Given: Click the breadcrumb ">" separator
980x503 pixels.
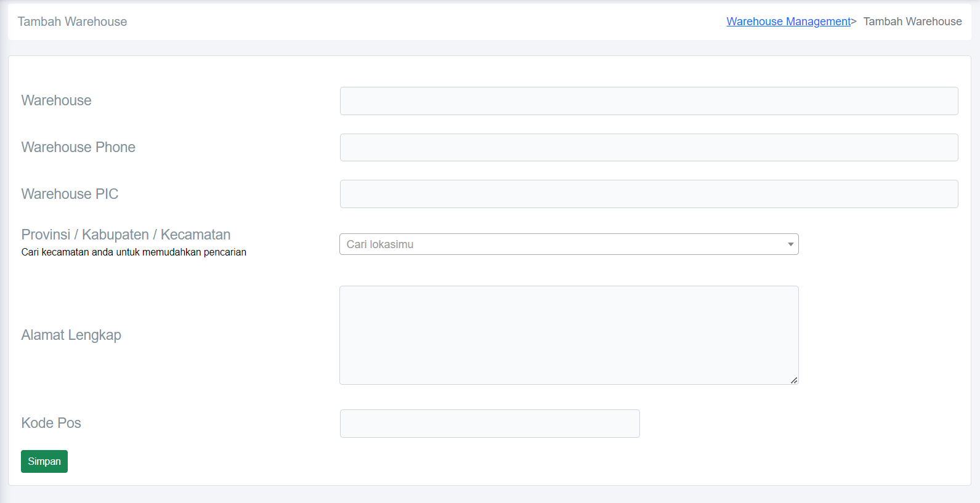Looking at the screenshot, I should (x=854, y=22).
